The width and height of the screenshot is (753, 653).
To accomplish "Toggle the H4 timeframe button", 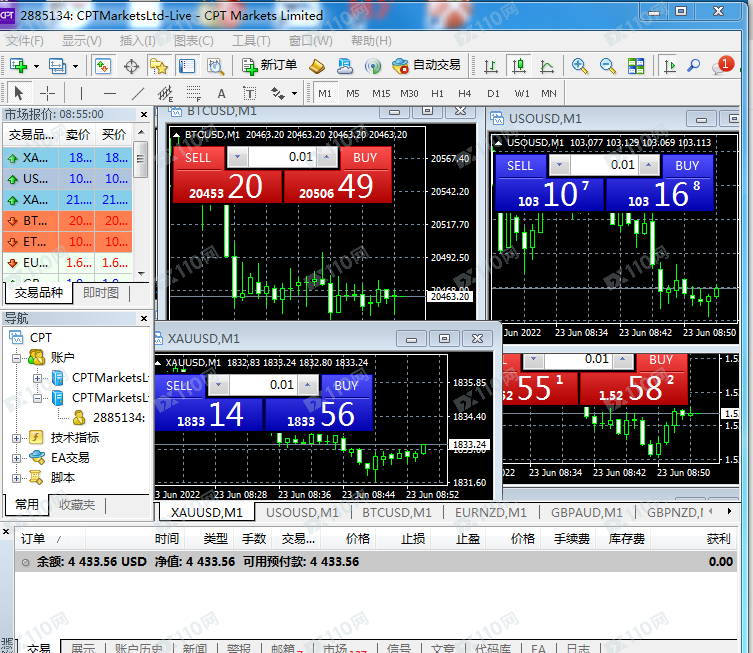I will click(465, 93).
